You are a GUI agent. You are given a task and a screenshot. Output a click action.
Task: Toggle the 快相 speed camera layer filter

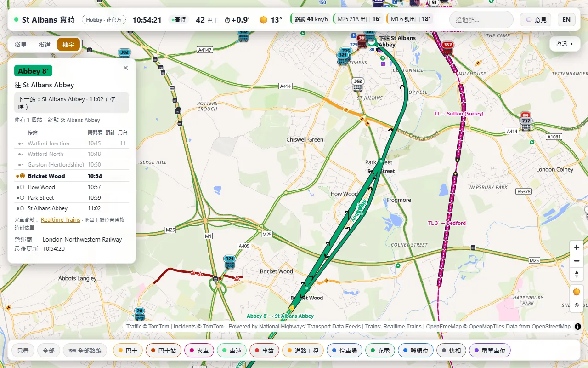451,351
